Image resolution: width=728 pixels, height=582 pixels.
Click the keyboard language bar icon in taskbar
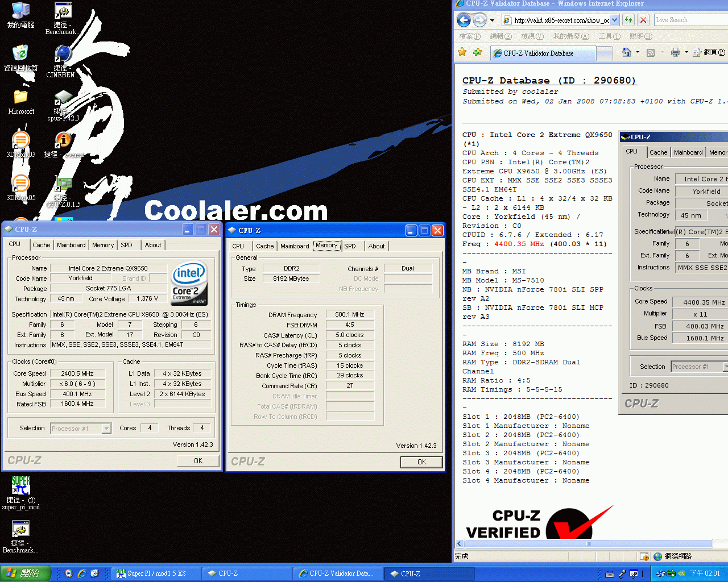[x=610, y=574]
